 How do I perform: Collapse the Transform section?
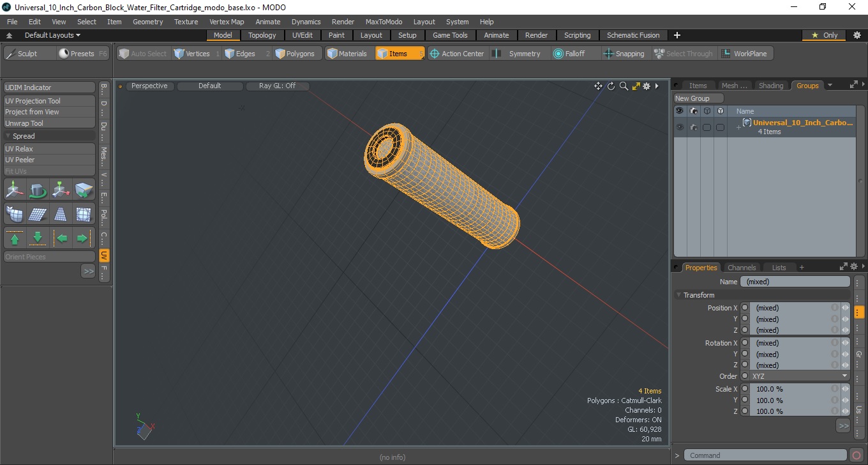(679, 295)
